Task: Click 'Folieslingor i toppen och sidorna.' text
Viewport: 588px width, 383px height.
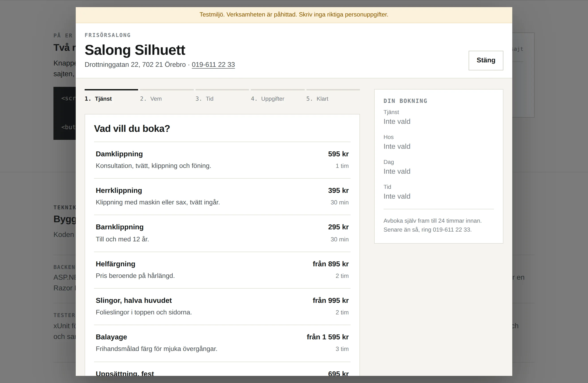Action: point(144,312)
